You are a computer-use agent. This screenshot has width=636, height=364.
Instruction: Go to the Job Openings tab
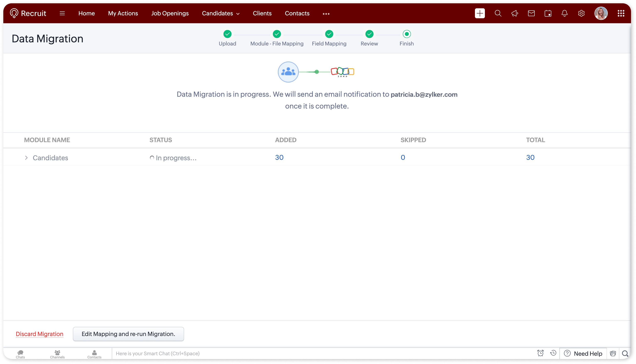click(170, 13)
